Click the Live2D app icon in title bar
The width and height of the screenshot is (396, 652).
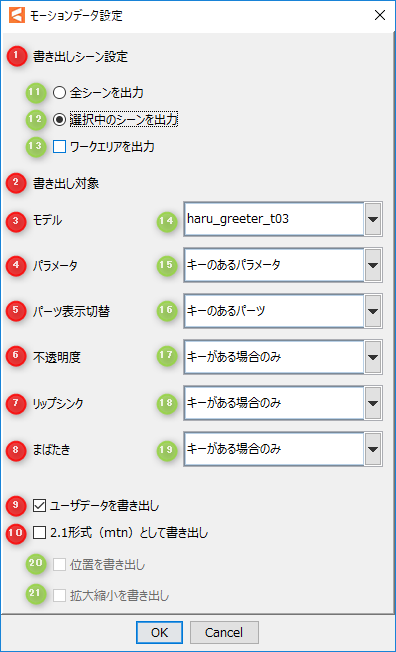click(15, 16)
